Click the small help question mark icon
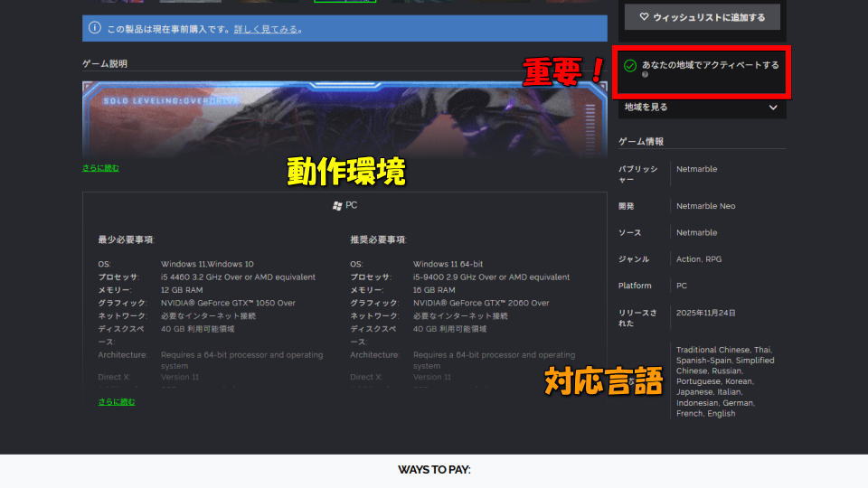The height and width of the screenshot is (488, 868). point(645,75)
